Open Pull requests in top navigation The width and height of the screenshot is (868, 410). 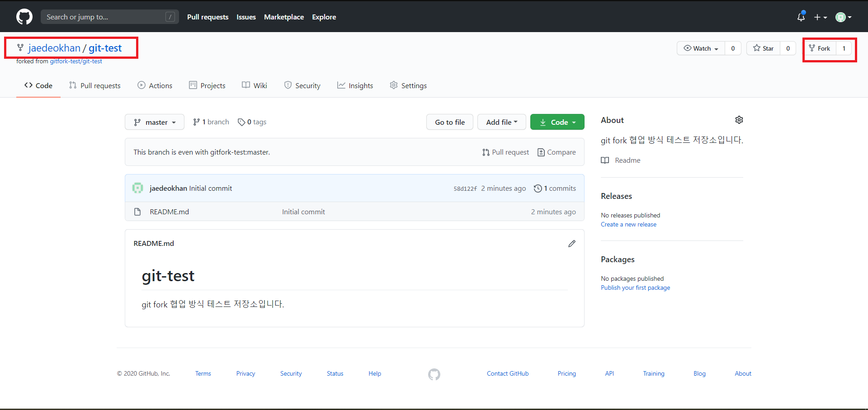click(x=208, y=17)
